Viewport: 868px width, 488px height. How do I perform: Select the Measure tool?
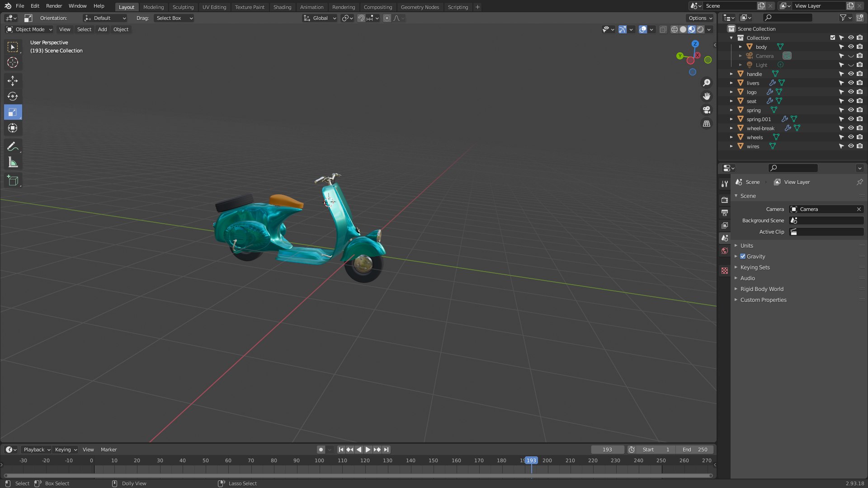point(13,162)
